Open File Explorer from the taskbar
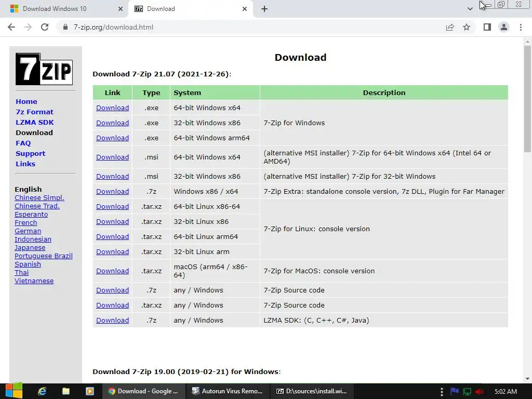532x399 pixels. point(66,391)
